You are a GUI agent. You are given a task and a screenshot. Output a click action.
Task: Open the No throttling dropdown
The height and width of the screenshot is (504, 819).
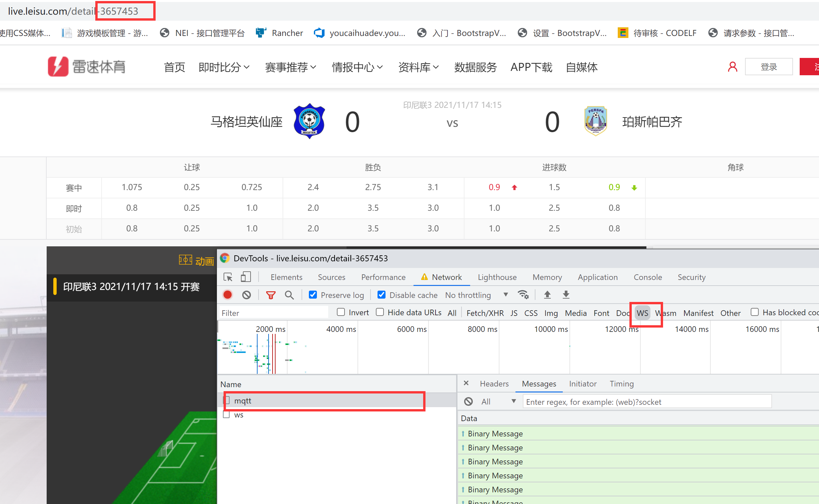tap(476, 295)
